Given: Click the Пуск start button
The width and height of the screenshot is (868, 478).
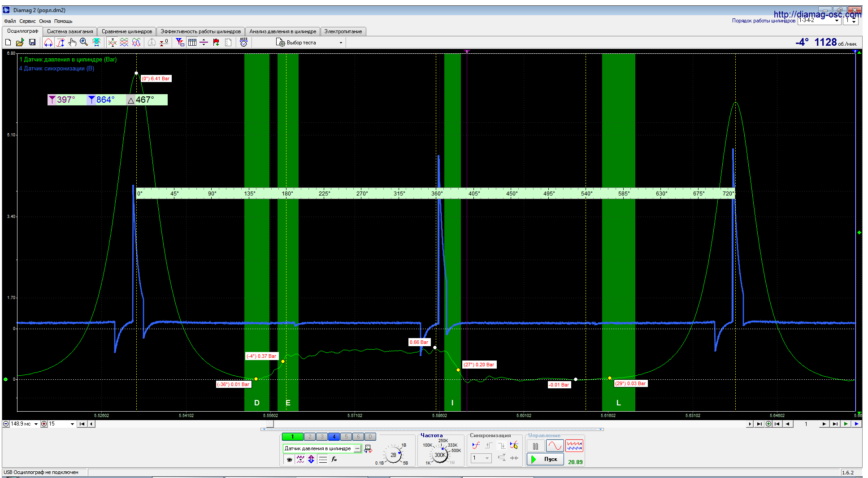Looking at the screenshot, I should click(545, 459).
